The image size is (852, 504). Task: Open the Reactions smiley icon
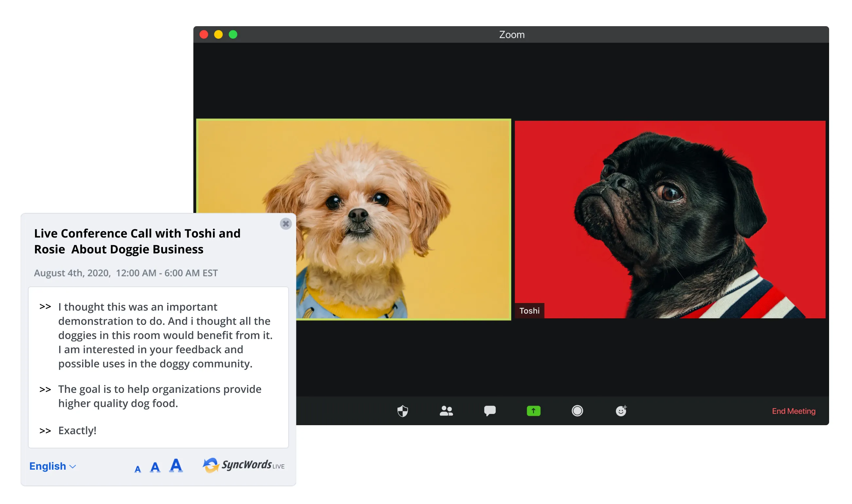621,411
